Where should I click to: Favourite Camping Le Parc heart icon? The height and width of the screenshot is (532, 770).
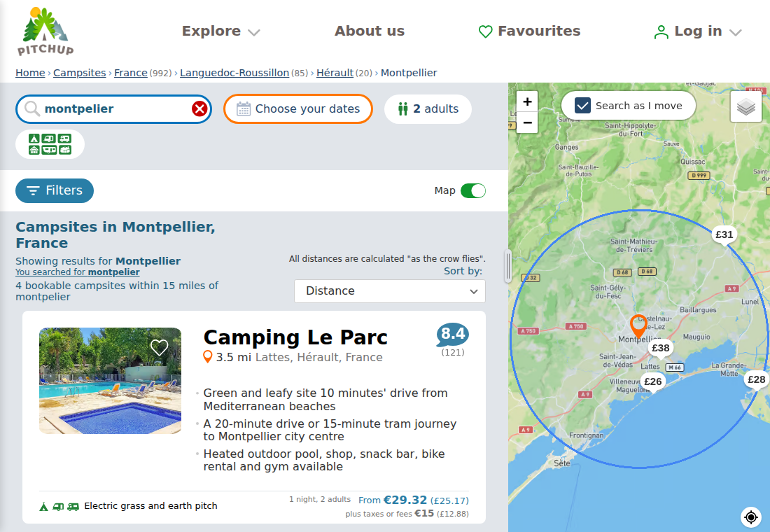159,347
